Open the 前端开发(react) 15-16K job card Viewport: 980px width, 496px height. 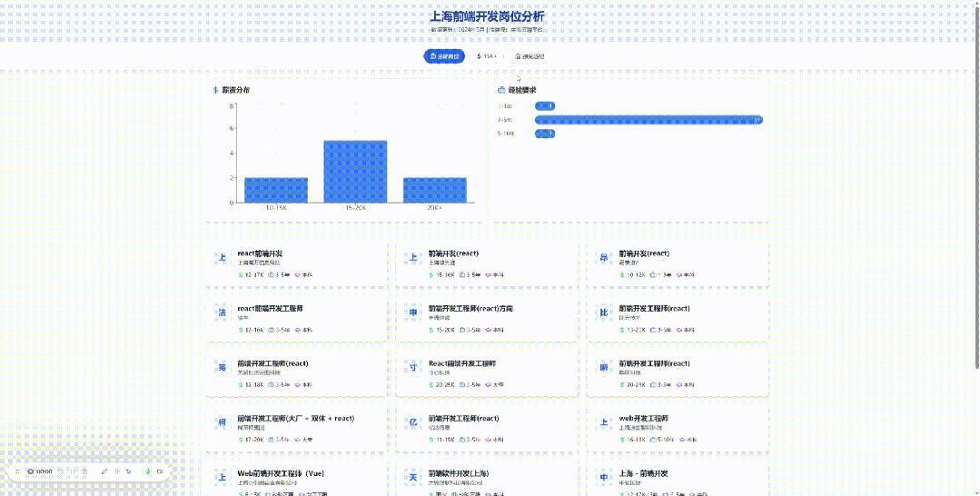coord(487,264)
